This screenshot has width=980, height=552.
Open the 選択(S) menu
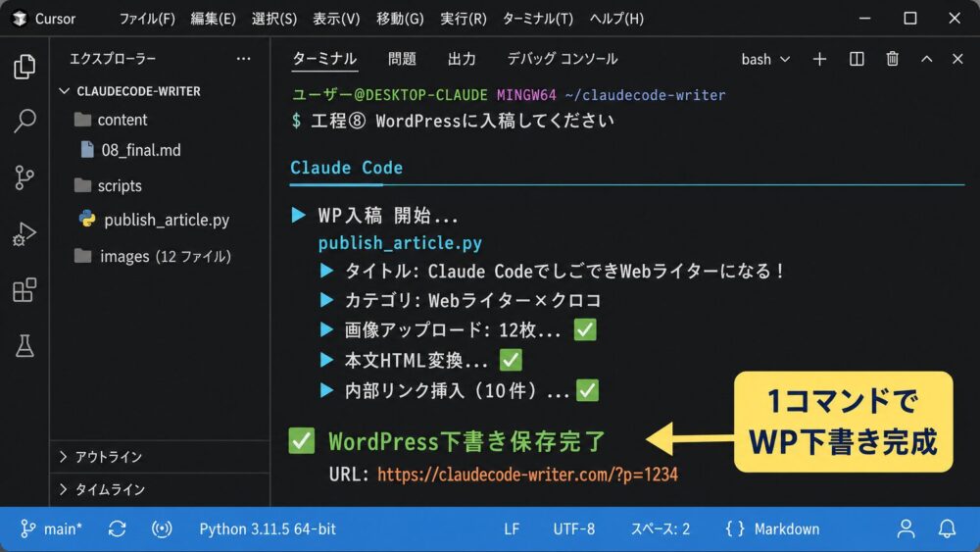(273, 19)
